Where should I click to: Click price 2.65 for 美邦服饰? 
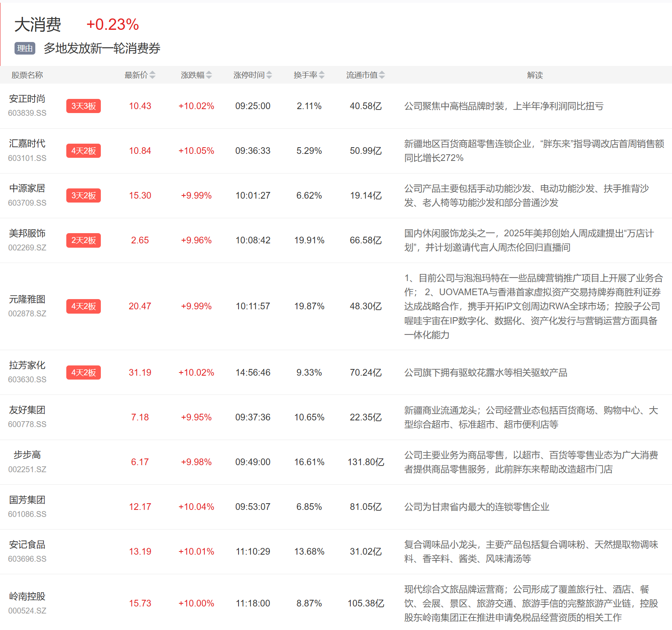tap(140, 240)
